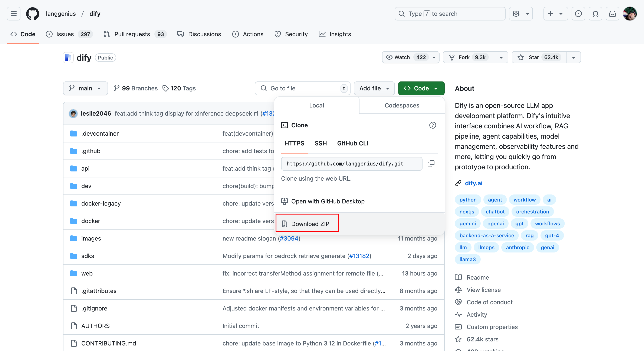Open the CONTRIBUTING.md file

(x=108, y=343)
